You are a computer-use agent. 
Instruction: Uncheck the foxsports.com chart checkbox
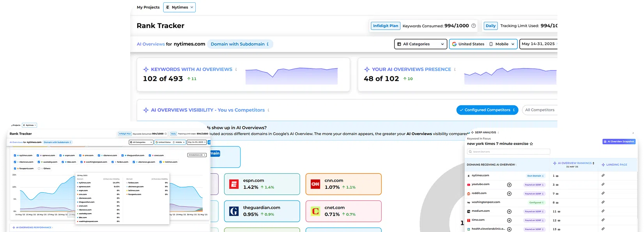pos(15,169)
